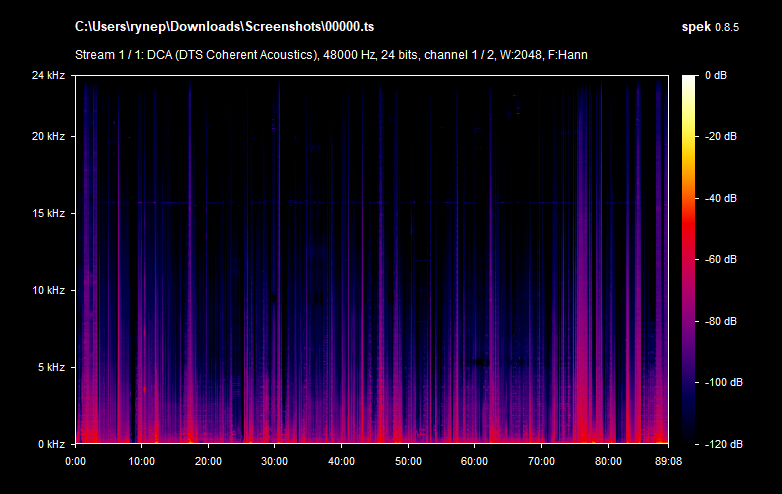Select the 10 kHz axis label
The image size is (782, 494).
(48, 290)
